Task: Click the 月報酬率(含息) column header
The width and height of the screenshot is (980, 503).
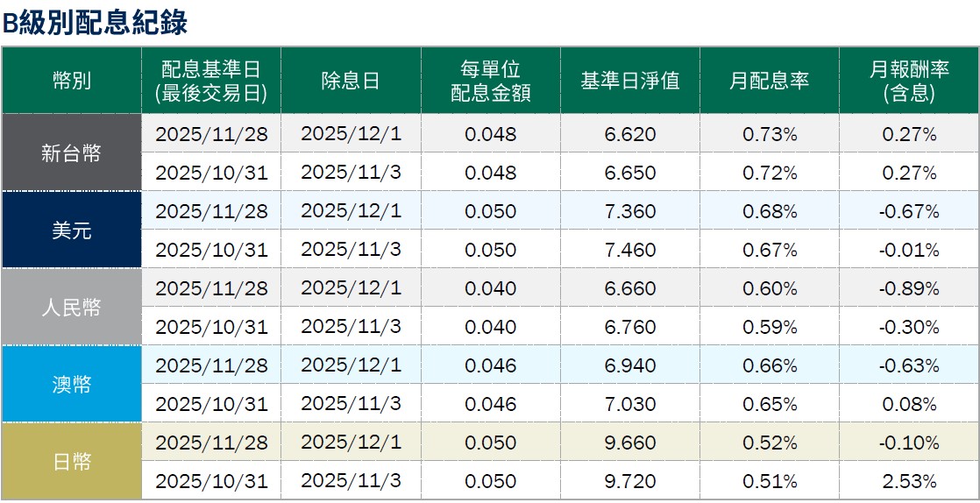Action: tap(909, 81)
